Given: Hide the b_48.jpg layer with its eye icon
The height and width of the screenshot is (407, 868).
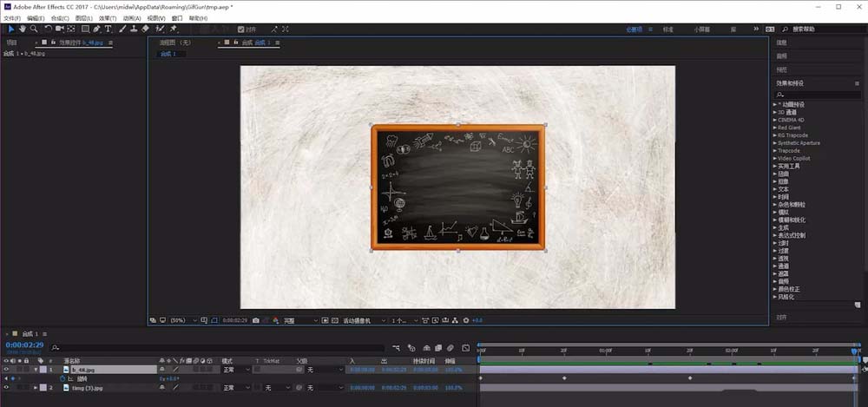Looking at the screenshot, I should click(x=7, y=370).
